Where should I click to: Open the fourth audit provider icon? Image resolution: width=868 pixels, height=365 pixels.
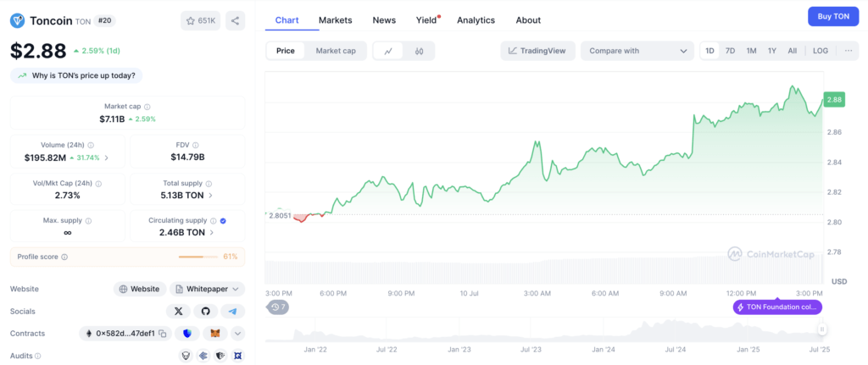point(237,356)
